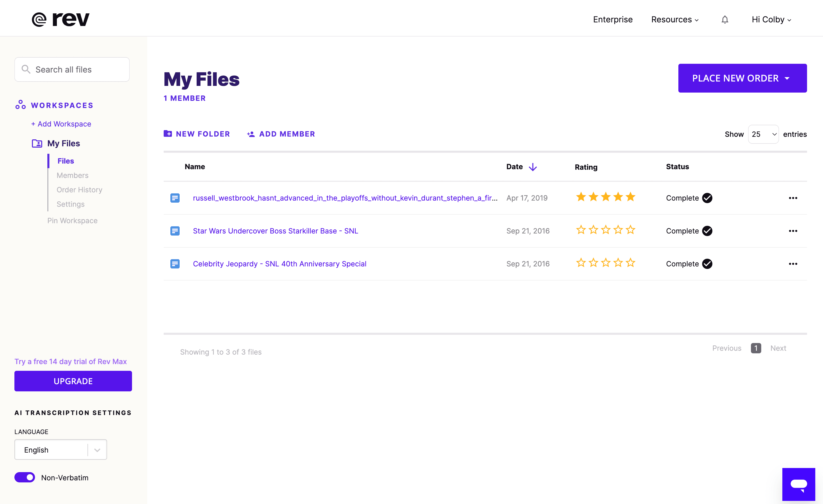Image resolution: width=823 pixels, height=504 pixels.
Task: Click Showing 1 to 3 of 3 files
Action: 221,352
